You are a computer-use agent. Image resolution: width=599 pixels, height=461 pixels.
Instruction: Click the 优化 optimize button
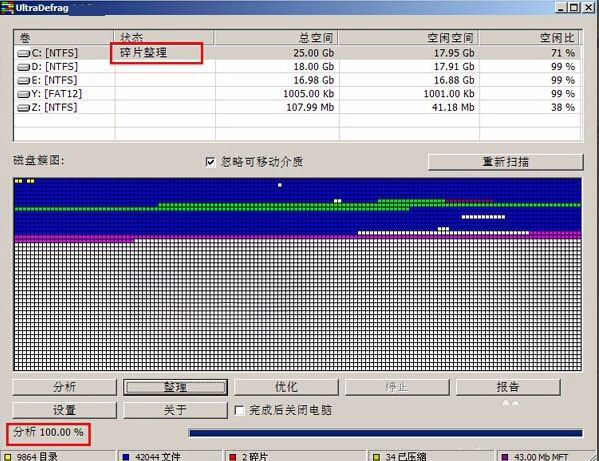coord(286,387)
